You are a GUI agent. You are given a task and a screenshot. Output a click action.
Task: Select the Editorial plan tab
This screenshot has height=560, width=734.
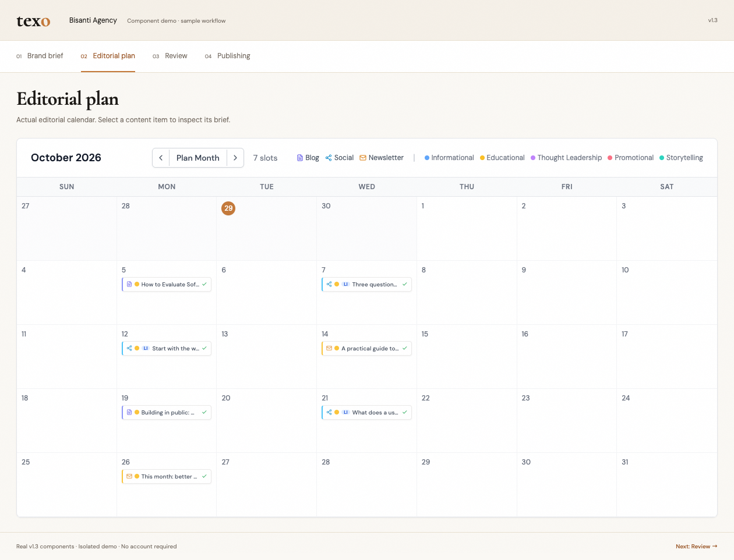[x=108, y=56]
